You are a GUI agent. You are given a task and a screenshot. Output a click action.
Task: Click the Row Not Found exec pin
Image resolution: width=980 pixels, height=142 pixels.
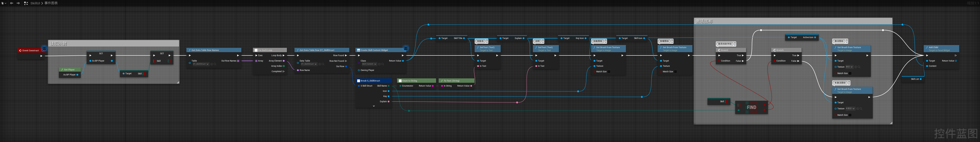(346, 61)
